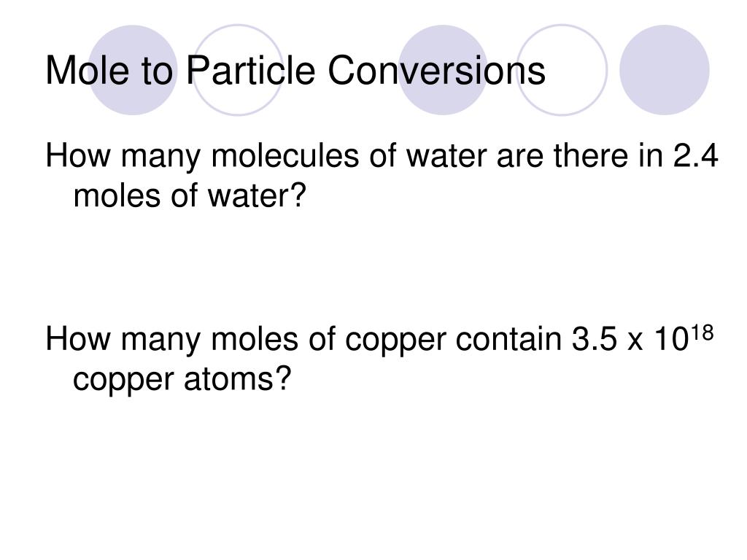Select the filled circle behind the word Mole

click(x=133, y=70)
